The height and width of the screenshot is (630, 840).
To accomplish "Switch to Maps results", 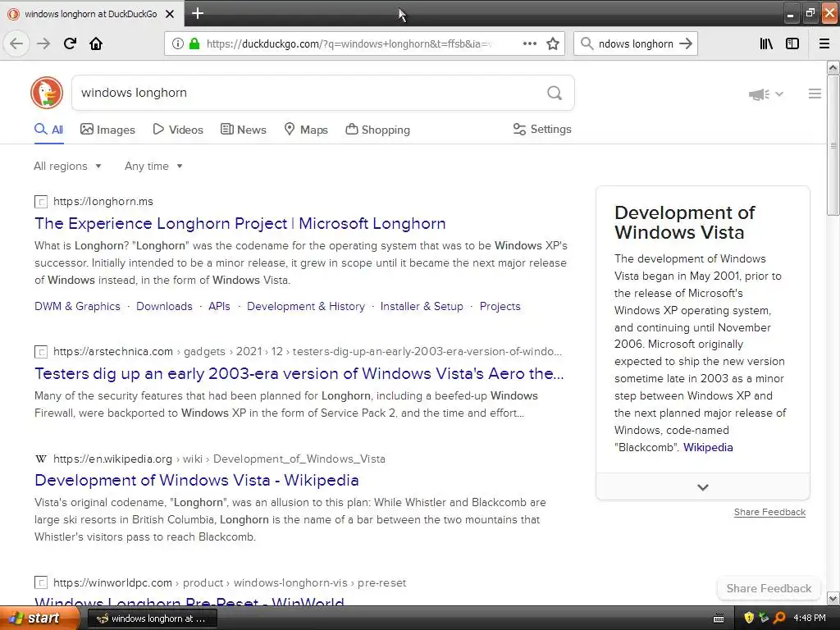I will (306, 130).
